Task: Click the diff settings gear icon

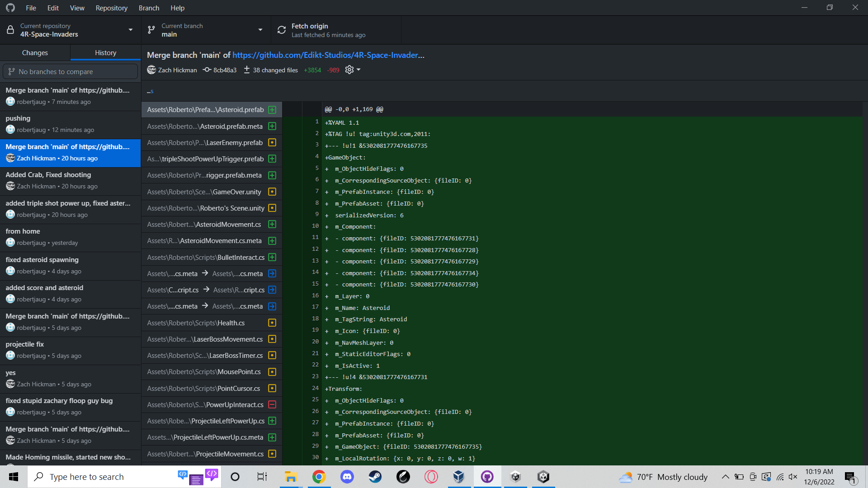Action: tap(349, 70)
